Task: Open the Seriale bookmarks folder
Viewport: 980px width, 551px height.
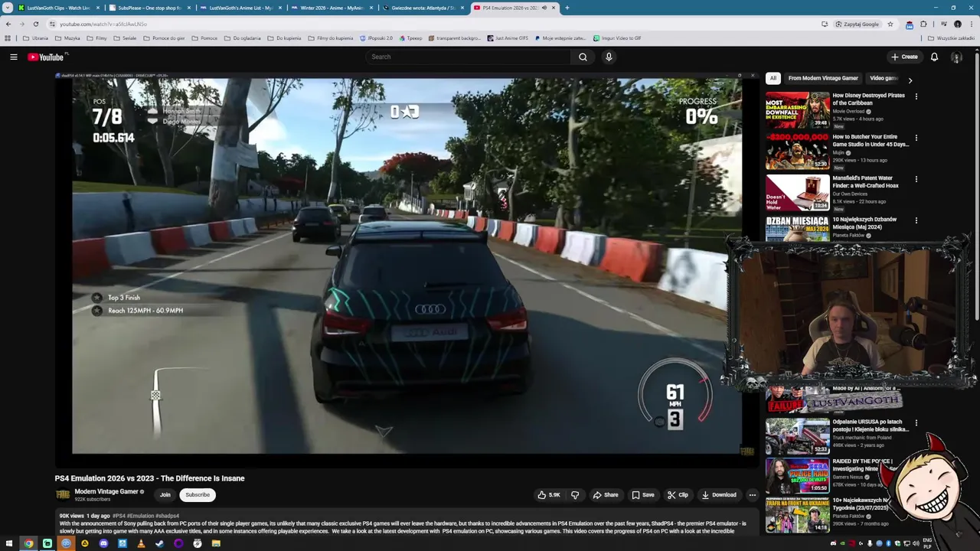Action: point(125,37)
